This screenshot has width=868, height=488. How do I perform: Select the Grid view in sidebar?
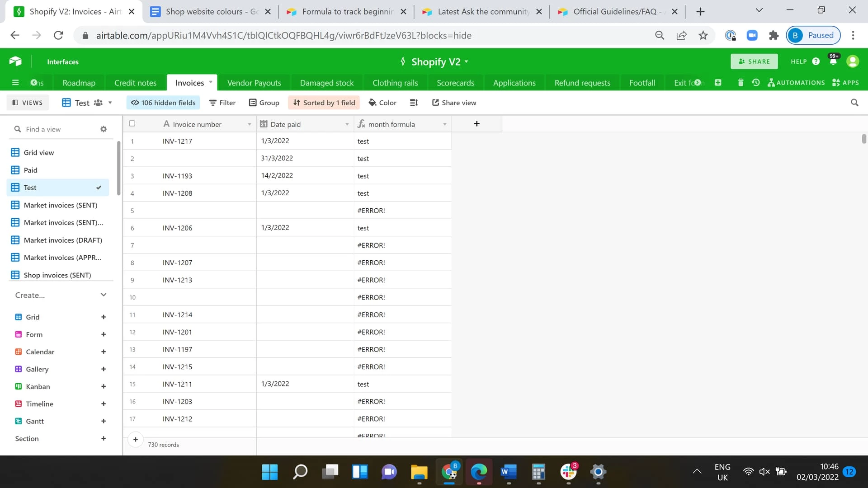(x=58, y=152)
